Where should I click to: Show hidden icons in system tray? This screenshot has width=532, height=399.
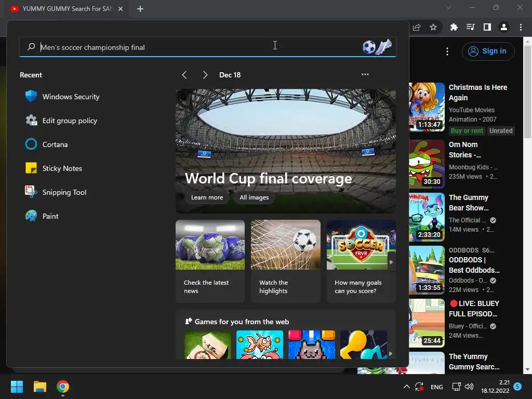coord(406,387)
